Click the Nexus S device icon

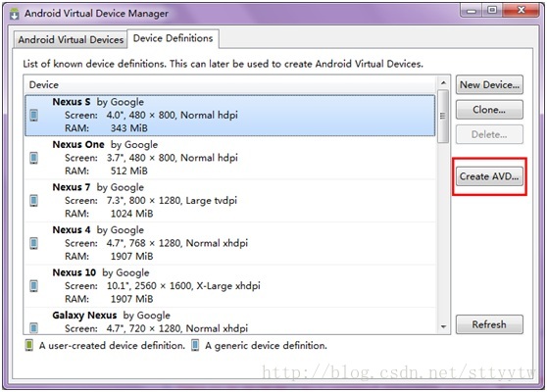point(34,115)
